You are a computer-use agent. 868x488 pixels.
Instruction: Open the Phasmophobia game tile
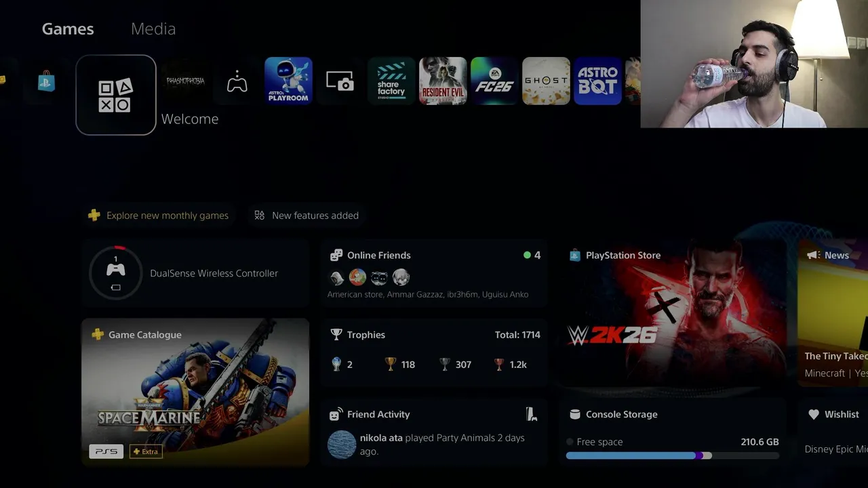pos(185,81)
